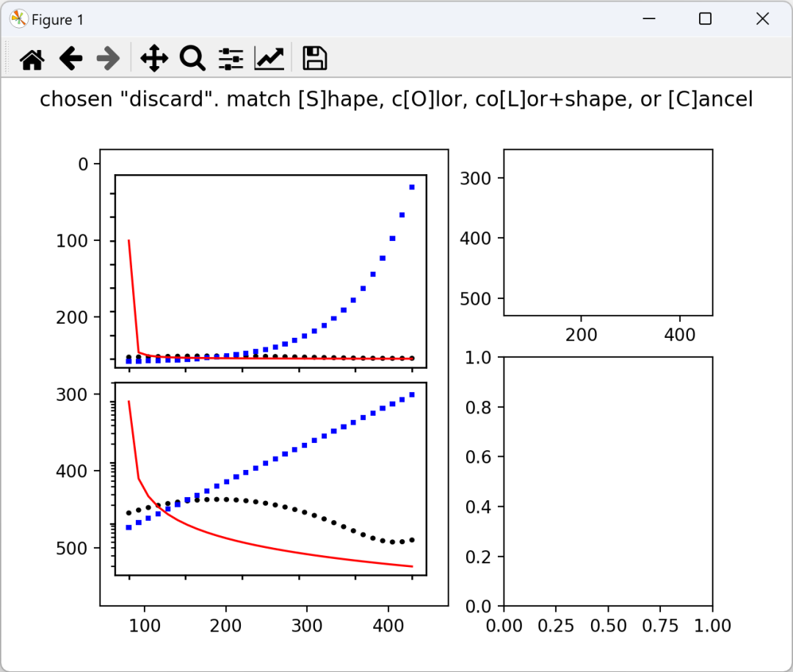Click x-axis label 0.50 on bottom-right axes

(x=609, y=626)
